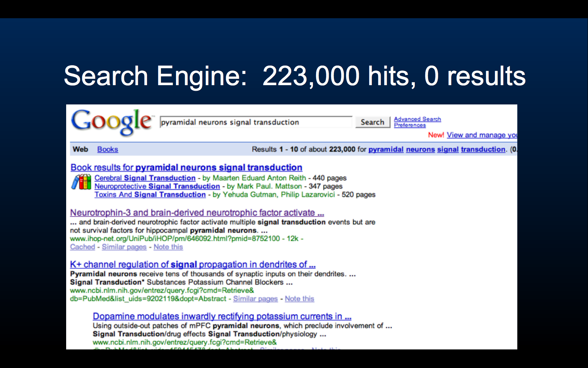
Task: Open Toxins And Signal Transduction book
Action: tap(150, 195)
